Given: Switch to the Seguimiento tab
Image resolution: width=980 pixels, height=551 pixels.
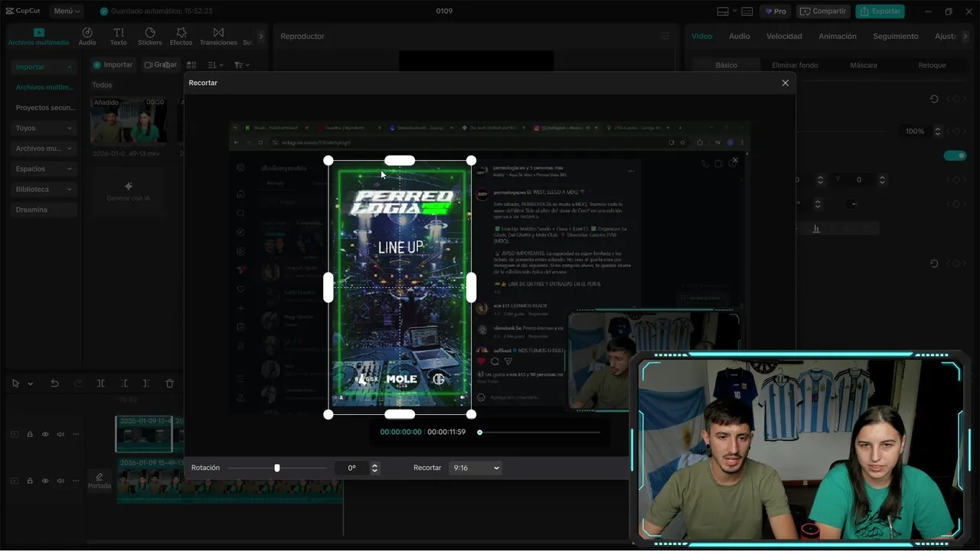Looking at the screenshot, I should pyautogui.click(x=896, y=36).
